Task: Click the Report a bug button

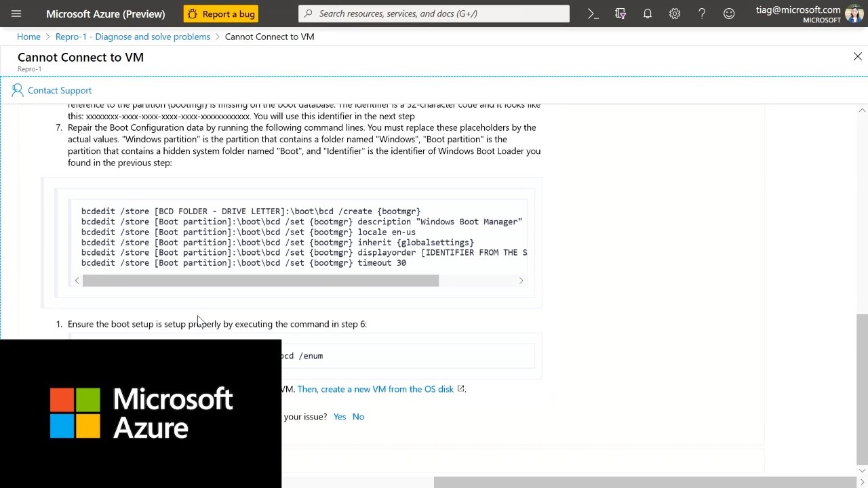Action: 220,14
